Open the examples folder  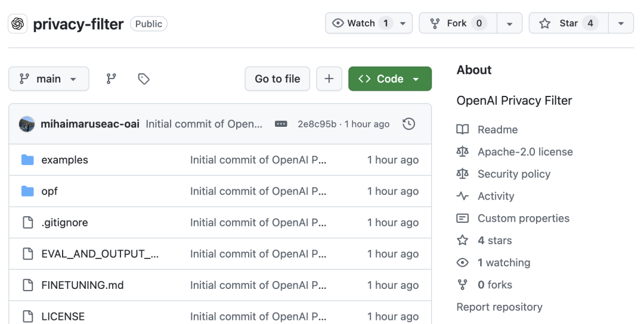(64, 160)
